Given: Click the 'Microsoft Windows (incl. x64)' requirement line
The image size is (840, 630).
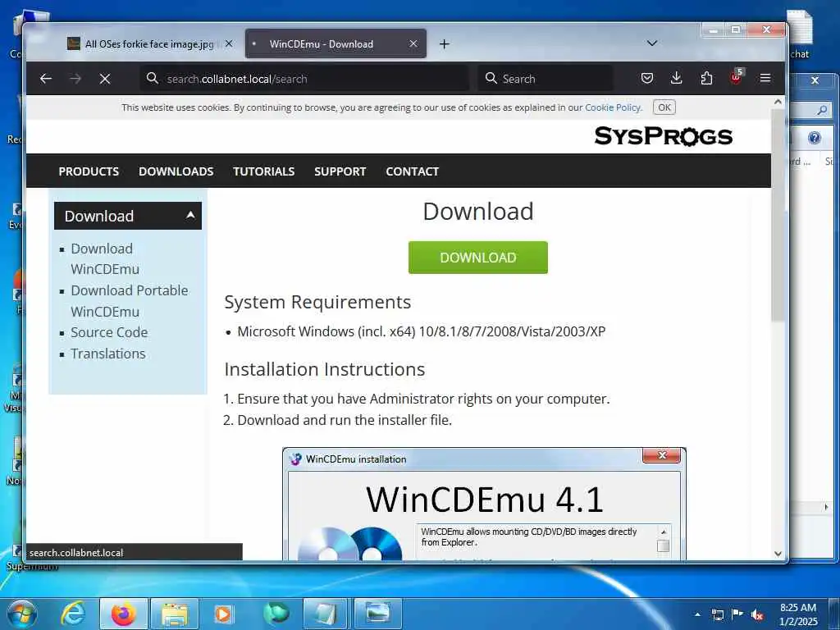Looking at the screenshot, I should (421, 331).
